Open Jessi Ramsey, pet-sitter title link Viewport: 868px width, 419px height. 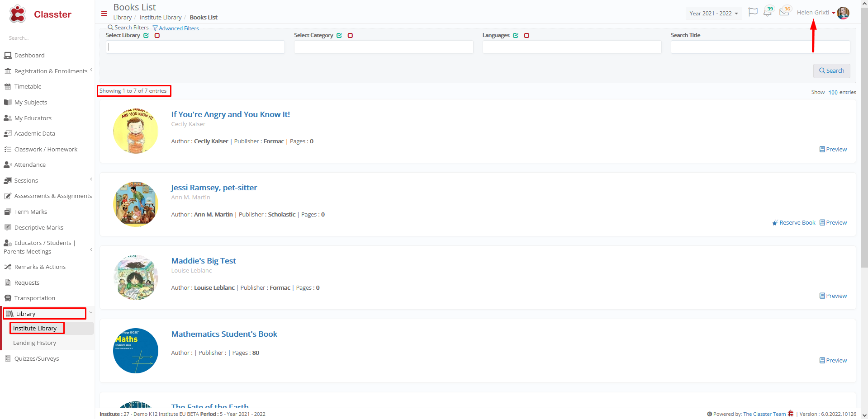pos(214,188)
